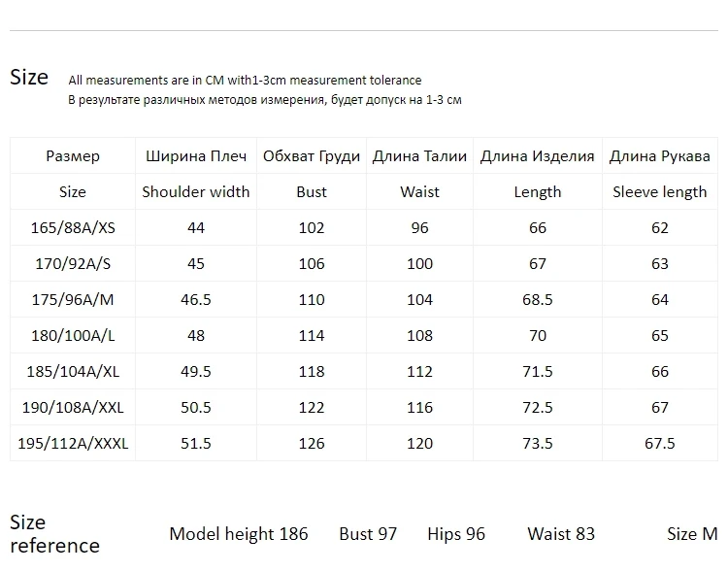Select the 180/100A/L size row label

point(73,335)
